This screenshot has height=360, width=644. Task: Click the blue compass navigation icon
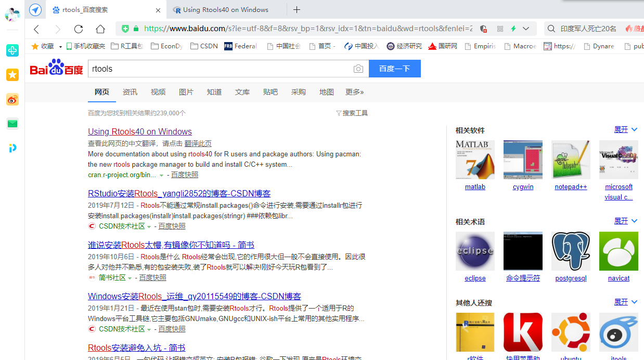[35, 10]
